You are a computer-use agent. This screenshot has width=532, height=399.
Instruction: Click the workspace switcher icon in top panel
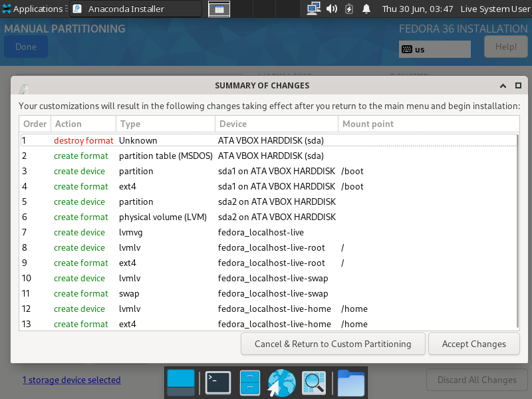click(219, 9)
